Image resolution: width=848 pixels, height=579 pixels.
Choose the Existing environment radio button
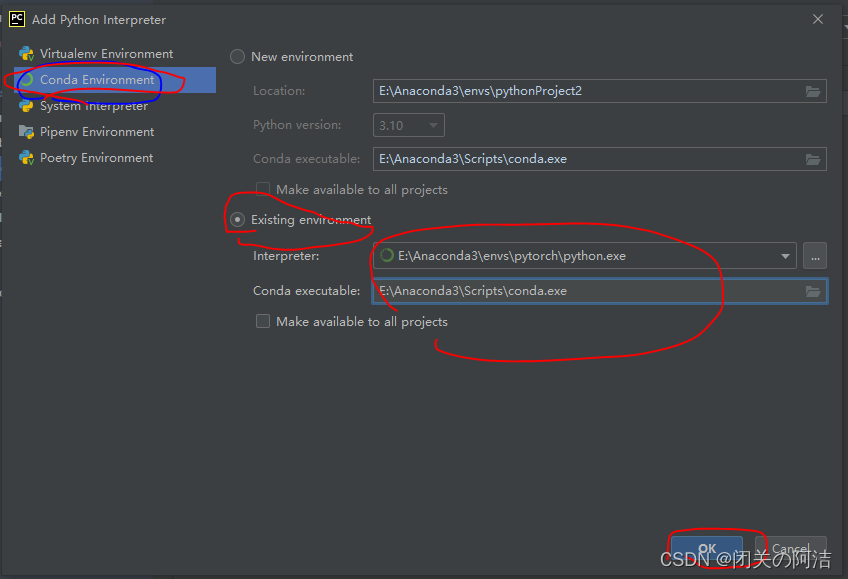click(237, 219)
